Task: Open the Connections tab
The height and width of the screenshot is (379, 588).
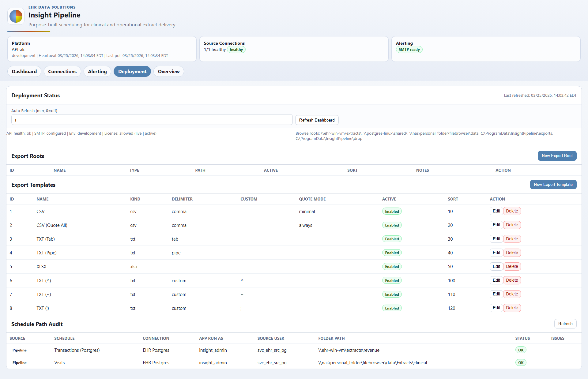Action: pos(62,71)
